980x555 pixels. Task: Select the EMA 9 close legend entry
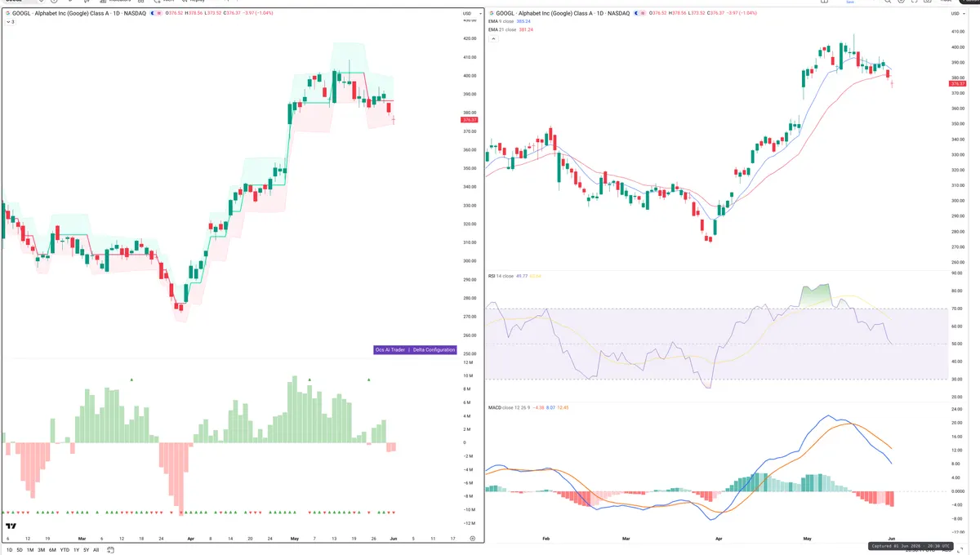coord(510,21)
